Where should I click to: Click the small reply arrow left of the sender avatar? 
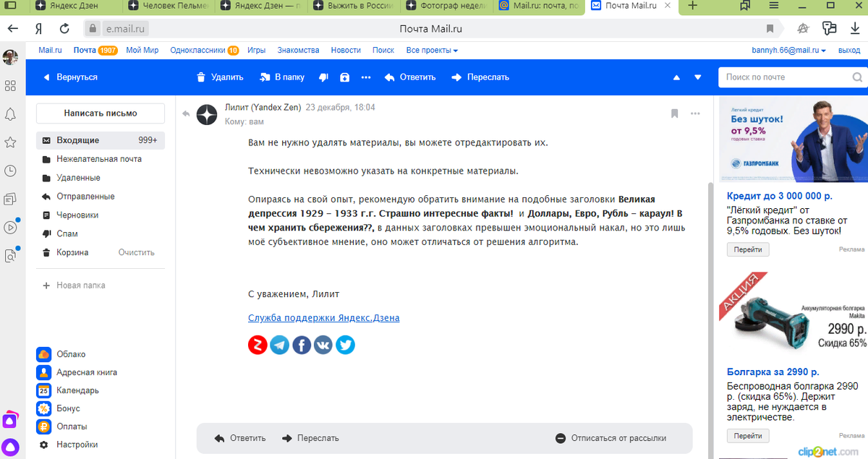coord(186,114)
